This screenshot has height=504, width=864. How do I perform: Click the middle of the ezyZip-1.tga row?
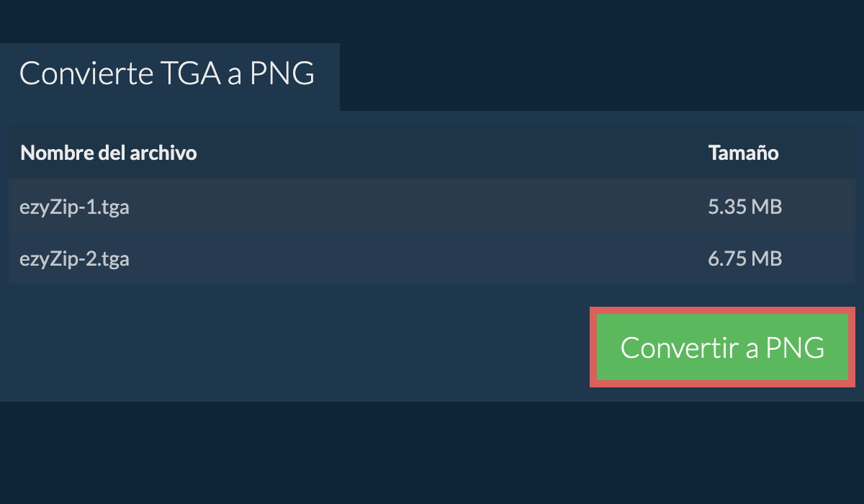(x=432, y=207)
